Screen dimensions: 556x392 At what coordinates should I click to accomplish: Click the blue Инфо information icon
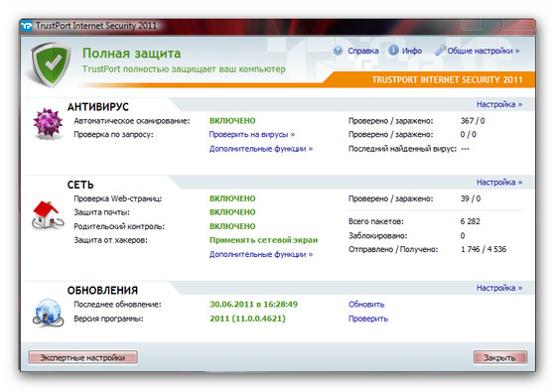(393, 51)
